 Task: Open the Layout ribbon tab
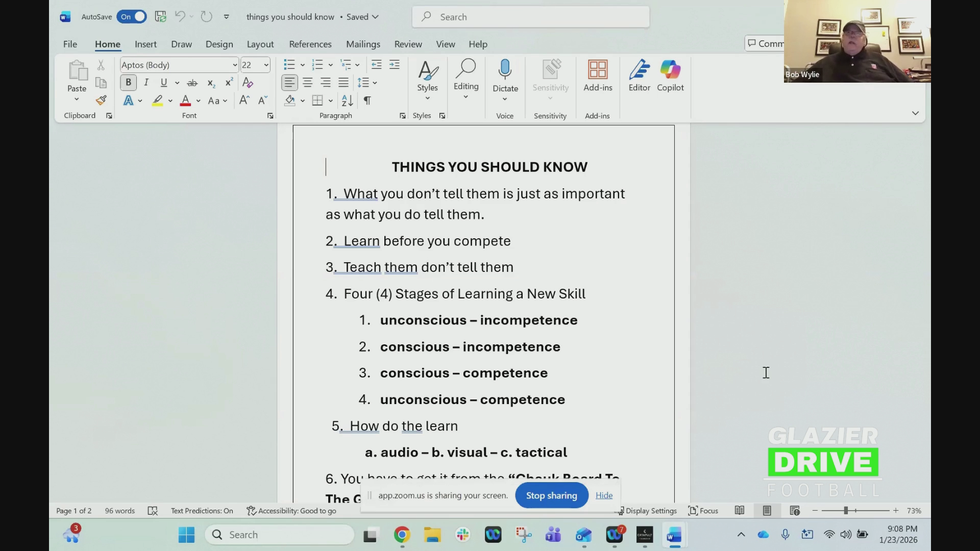pos(260,44)
